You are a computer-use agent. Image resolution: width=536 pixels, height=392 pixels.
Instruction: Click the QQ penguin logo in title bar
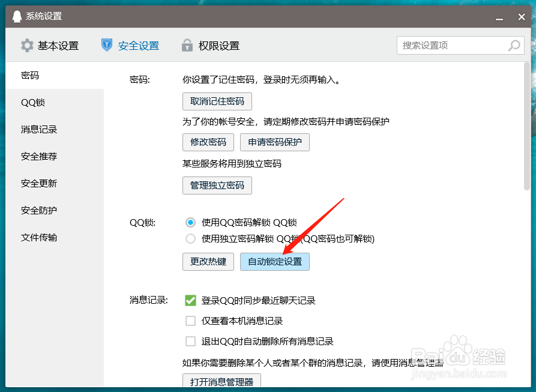pyautogui.click(x=17, y=16)
